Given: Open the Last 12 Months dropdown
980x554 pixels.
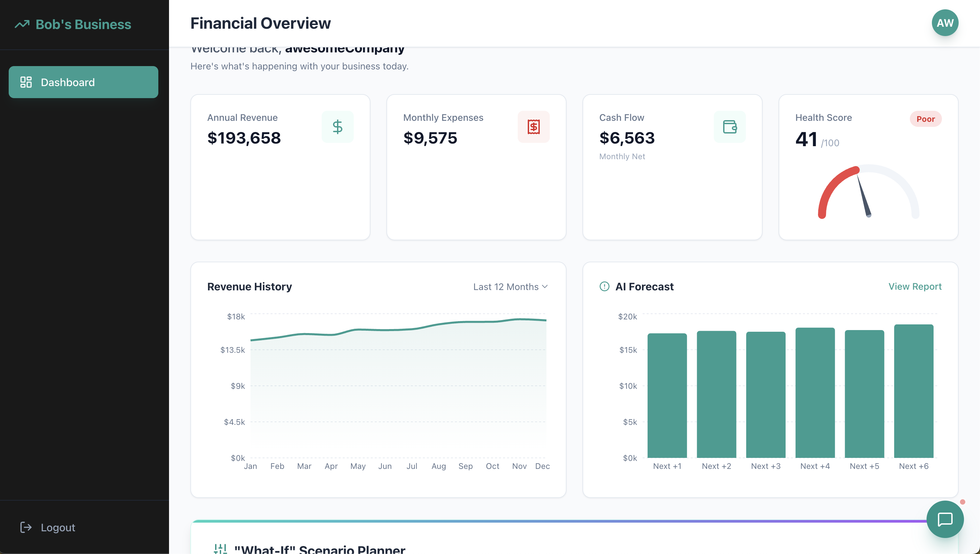Looking at the screenshot, I should click(506, 287).
